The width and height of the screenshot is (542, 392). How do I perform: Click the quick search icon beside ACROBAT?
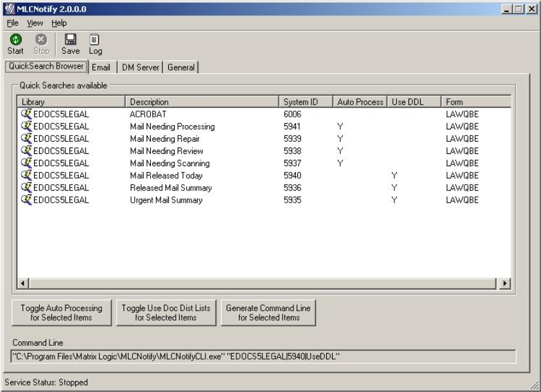[26, 114]
